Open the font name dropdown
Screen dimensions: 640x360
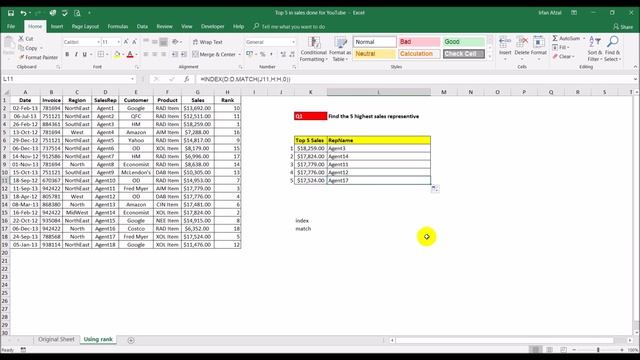98,42
